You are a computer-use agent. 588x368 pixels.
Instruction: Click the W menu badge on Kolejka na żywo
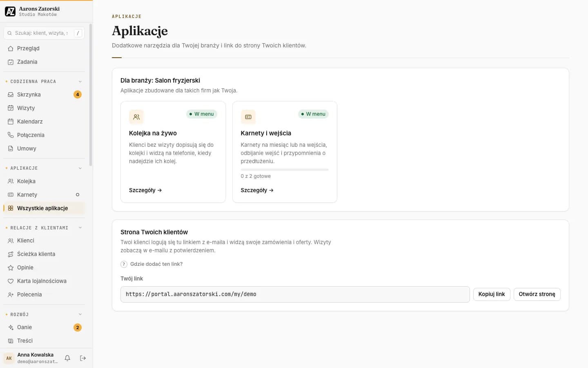coord(202,114)
